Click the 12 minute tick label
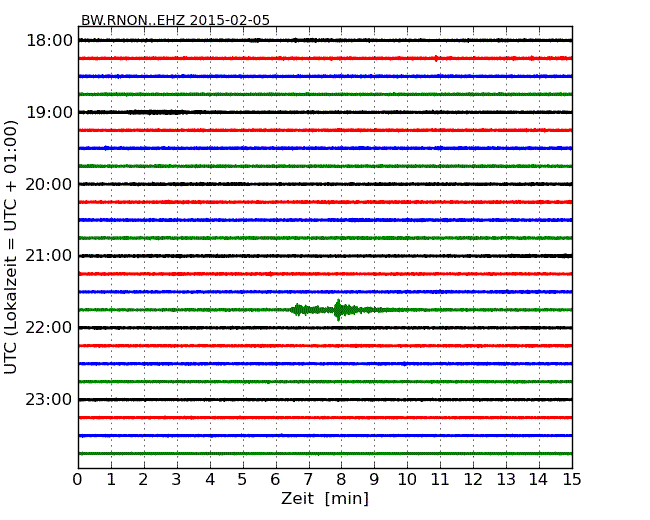The height and width of the screenshot is (520, 650). click(x=473, y=480)
